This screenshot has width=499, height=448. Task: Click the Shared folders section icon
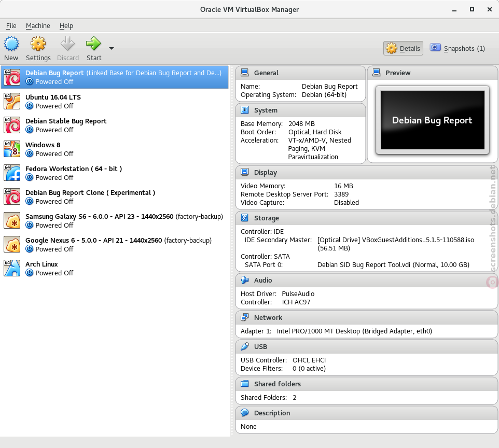point(245,383)
